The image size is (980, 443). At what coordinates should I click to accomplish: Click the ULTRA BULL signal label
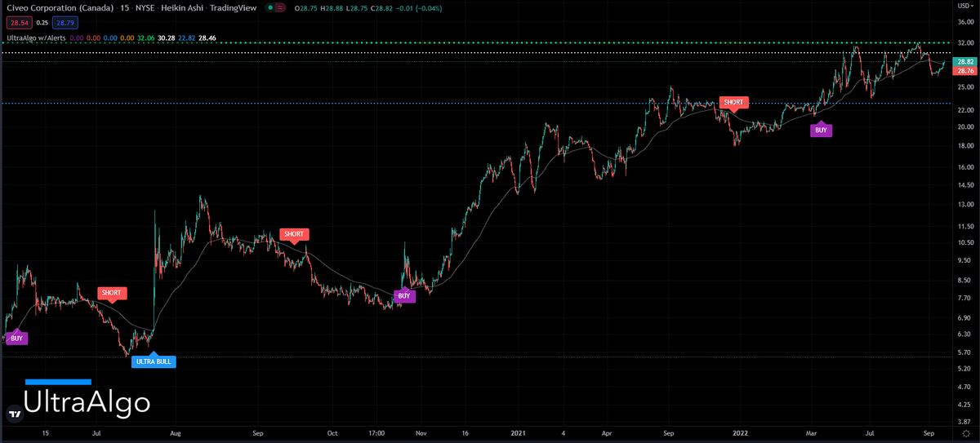[154, 361]
